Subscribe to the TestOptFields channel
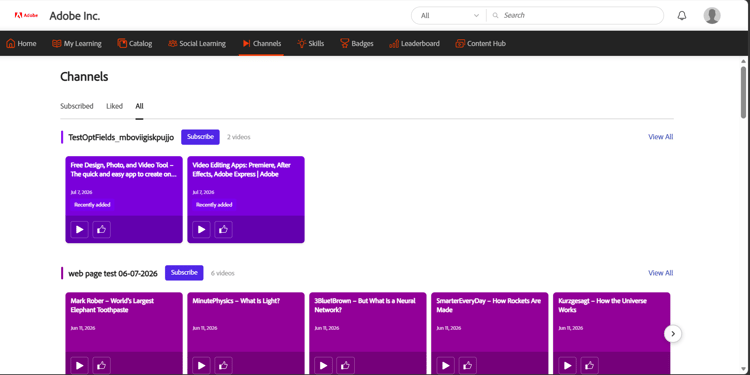 (x=200, y=137)
